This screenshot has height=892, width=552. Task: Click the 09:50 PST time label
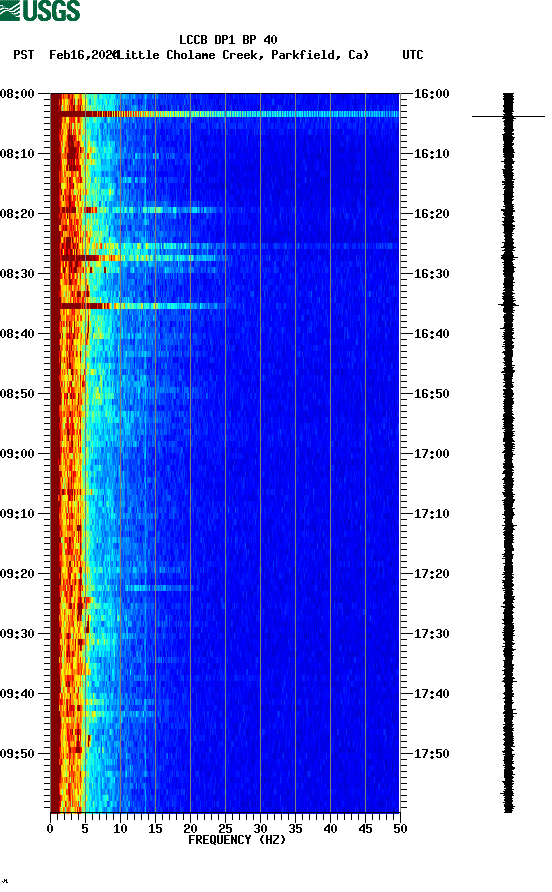pos(17,754)
